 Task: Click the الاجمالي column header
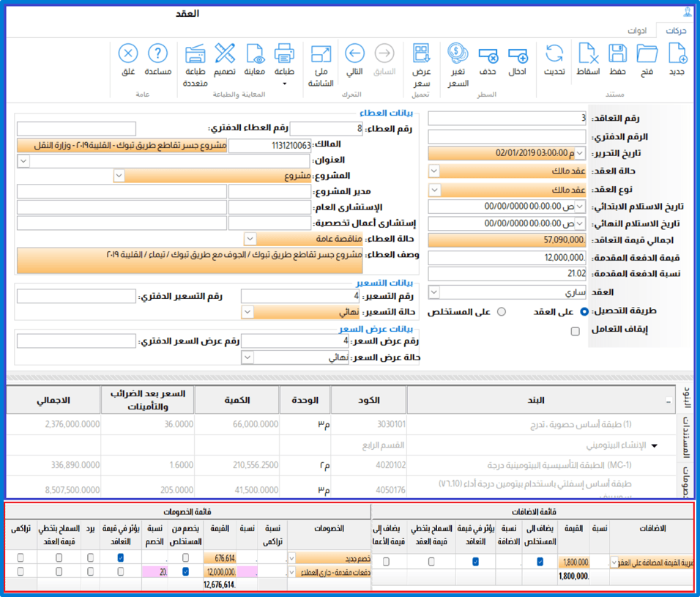coord(53,400)
